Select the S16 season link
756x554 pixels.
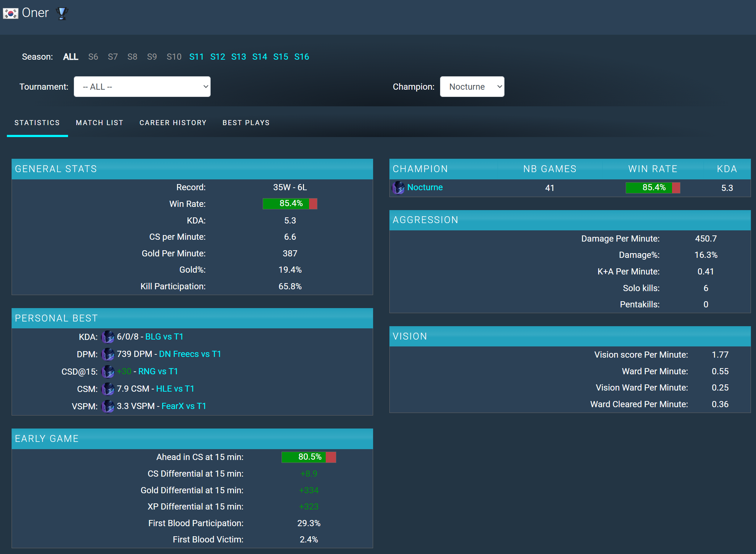point(301,57)
